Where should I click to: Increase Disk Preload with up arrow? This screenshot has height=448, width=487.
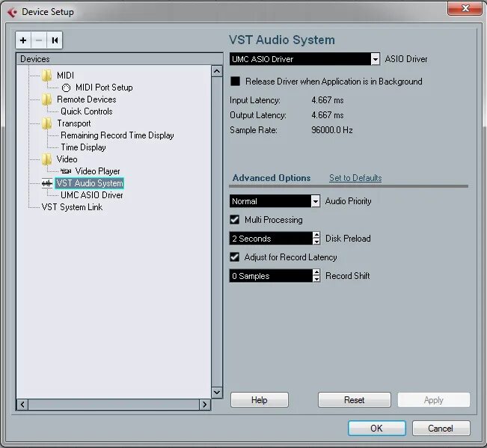pos(316,235)
